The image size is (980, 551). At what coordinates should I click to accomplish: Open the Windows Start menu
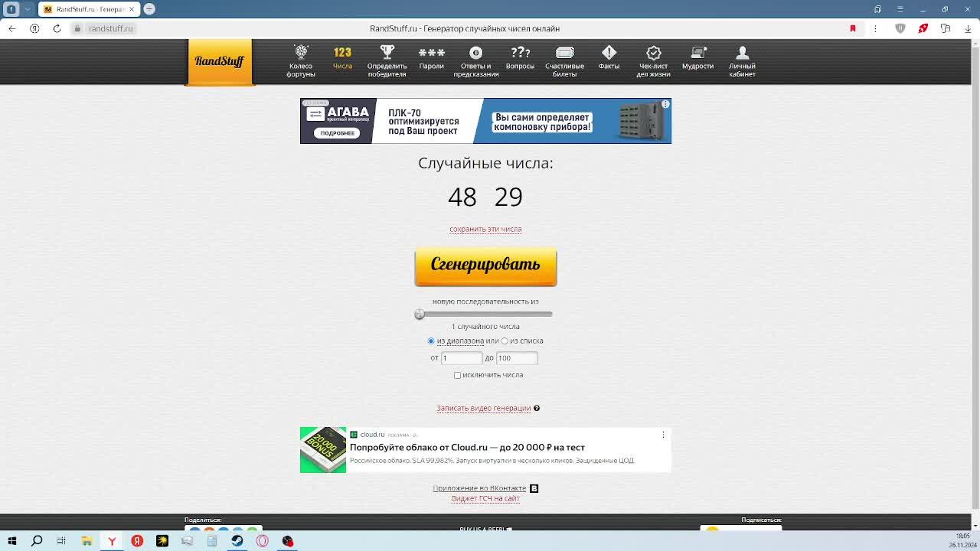[x=12, y=541]
